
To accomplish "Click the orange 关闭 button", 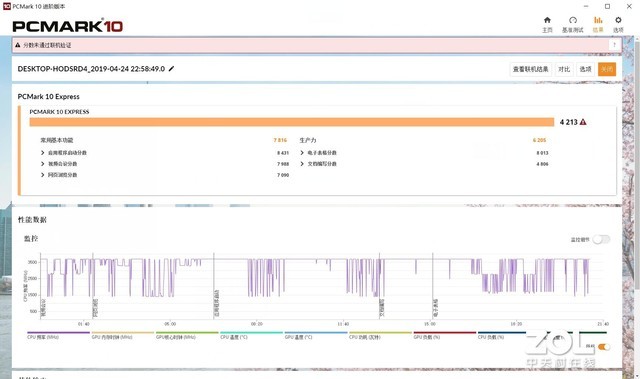I will 607,69.
